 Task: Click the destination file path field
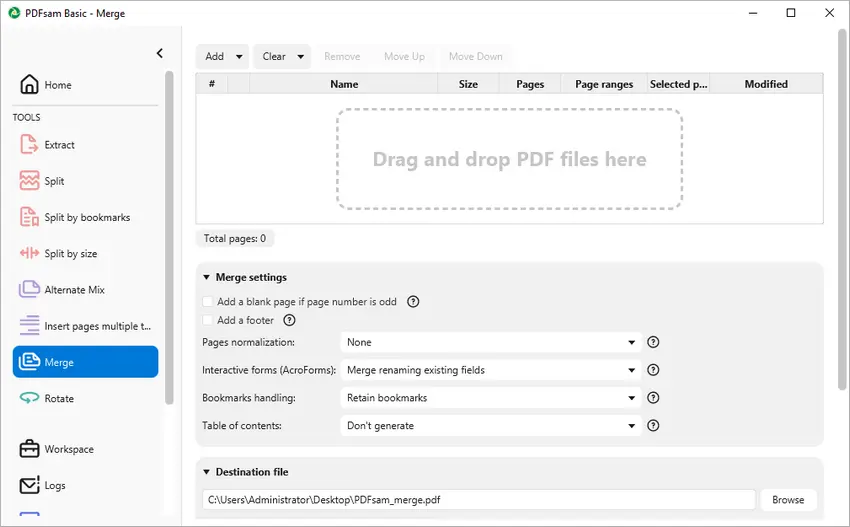pos(478,499)
